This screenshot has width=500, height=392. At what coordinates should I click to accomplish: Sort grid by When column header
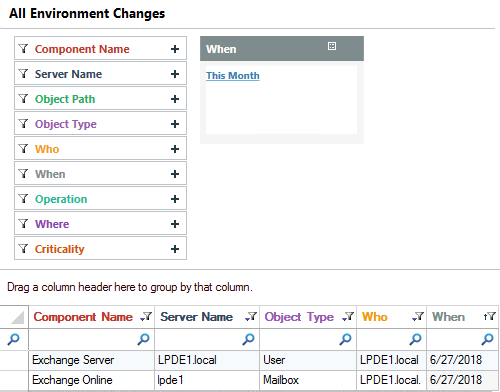click(x=448, y=317)
